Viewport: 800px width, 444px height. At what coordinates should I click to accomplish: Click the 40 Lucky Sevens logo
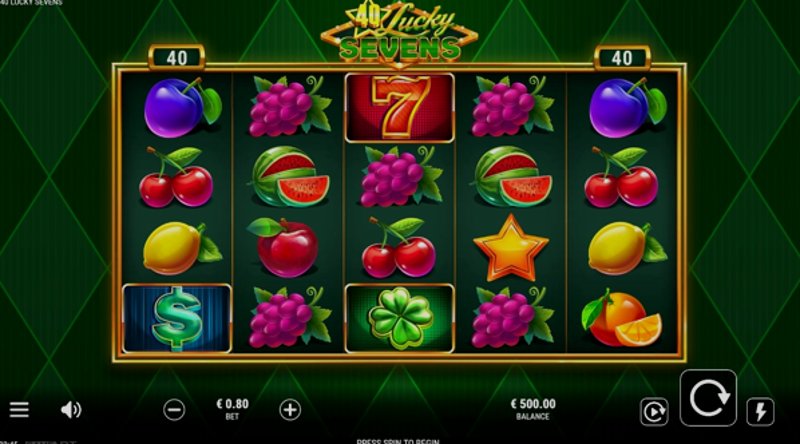click(399, 34)
